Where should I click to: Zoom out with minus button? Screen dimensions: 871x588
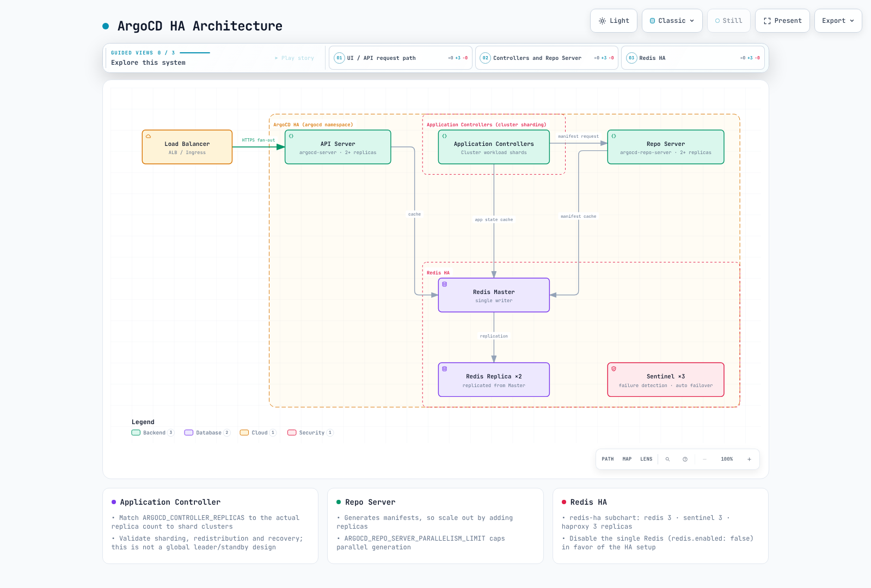(x=704, y=459)
